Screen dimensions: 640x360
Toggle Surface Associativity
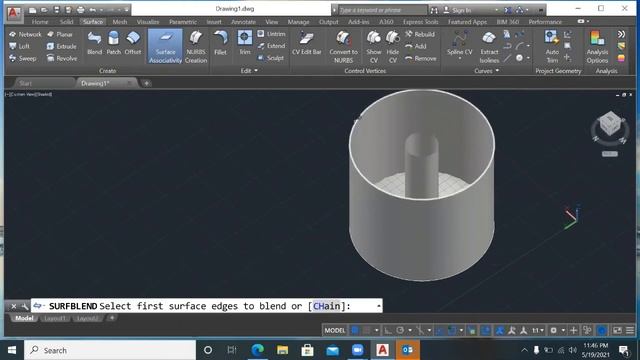coord(165,47)
